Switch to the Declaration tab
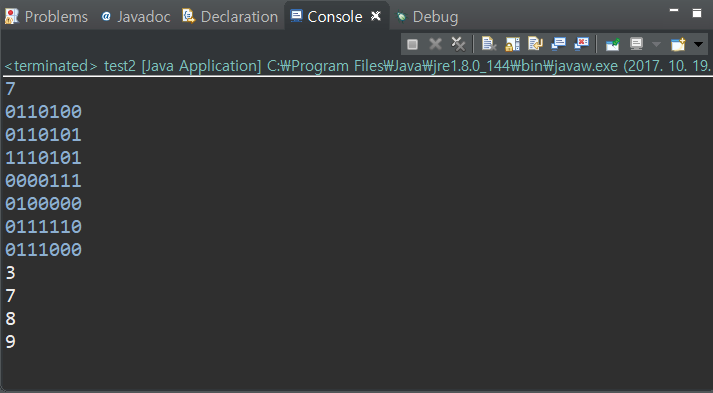 tap(239, 17)
